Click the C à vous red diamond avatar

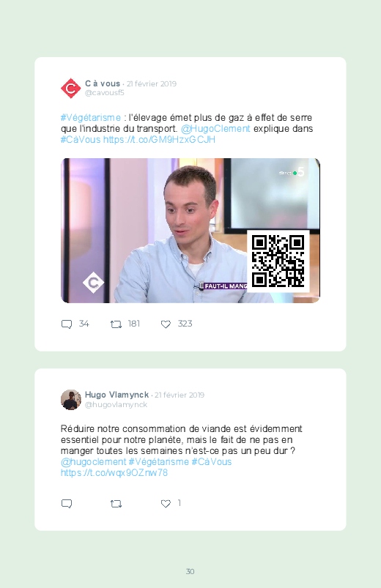pyautogui.click(x=70, y=88)
